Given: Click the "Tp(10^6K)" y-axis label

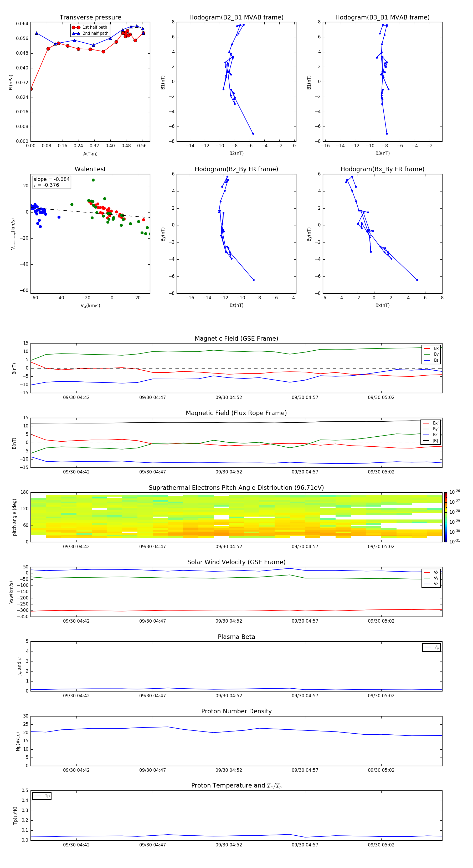Looking at the screenshot, I should pos(15,815).
